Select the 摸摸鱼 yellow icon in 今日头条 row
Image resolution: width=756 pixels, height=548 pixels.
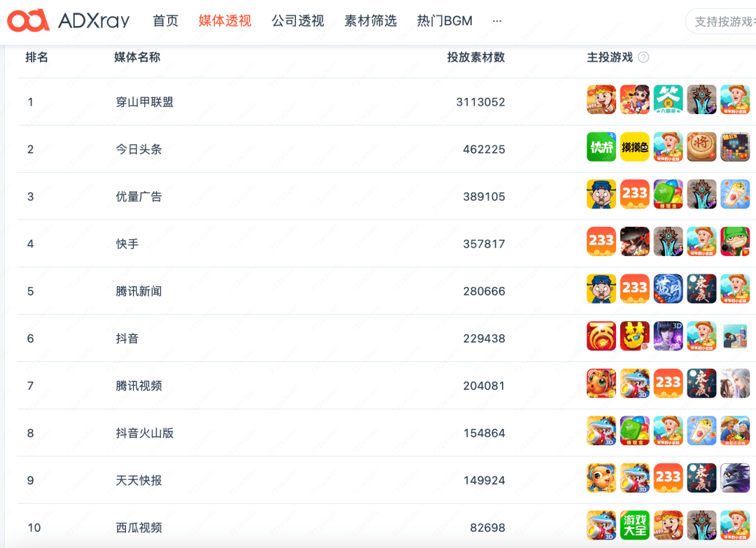[x=635, y=147]
